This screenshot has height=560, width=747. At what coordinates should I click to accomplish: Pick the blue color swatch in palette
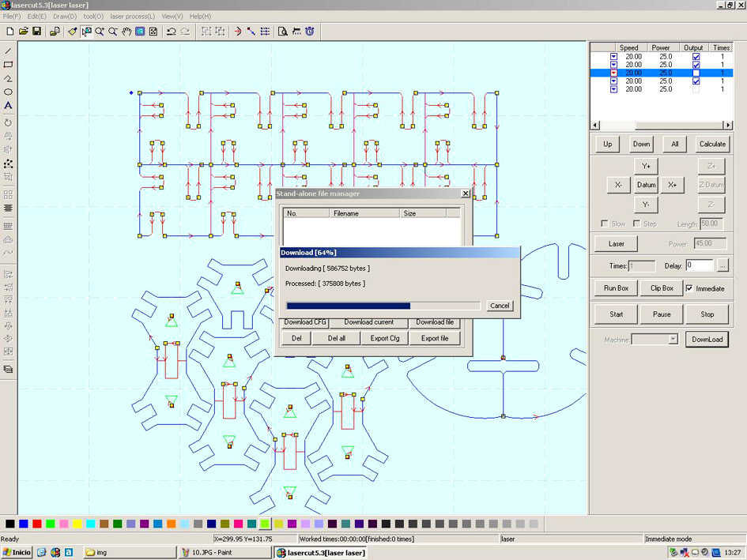[24, 524]
